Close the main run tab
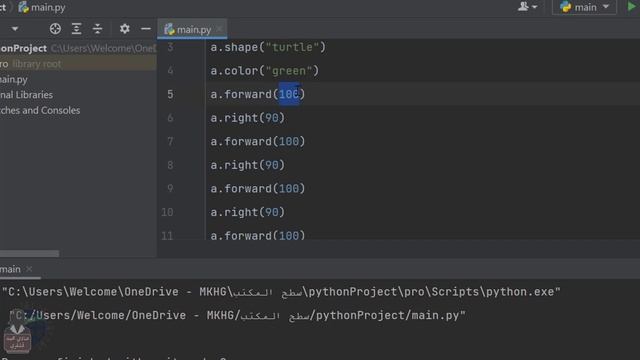The height and width of the screenshot is (360, 640). coord(29,269)
